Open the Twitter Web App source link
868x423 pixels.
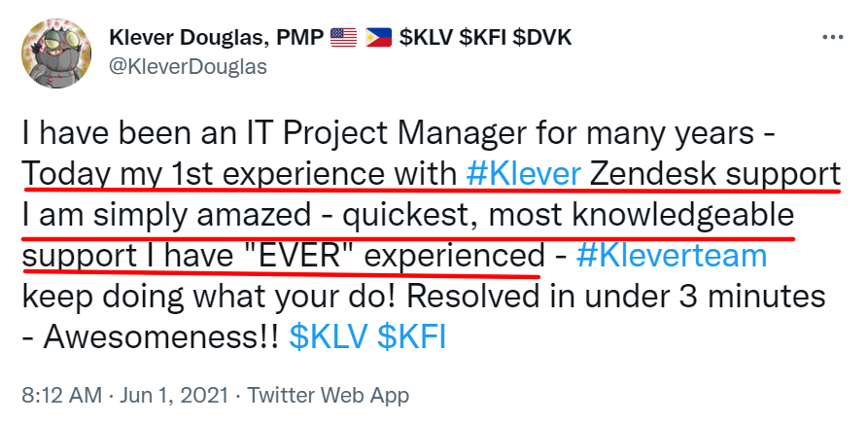coord(328,396)
